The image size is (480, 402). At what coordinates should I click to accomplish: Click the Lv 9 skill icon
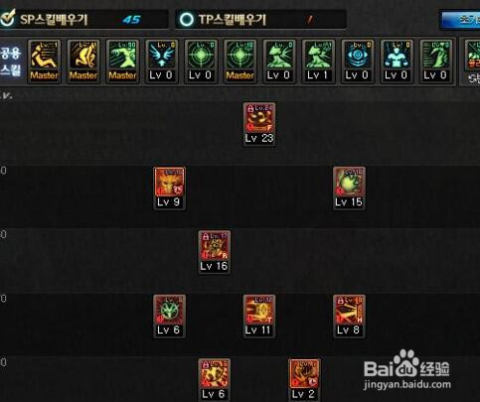click(169, 188)
